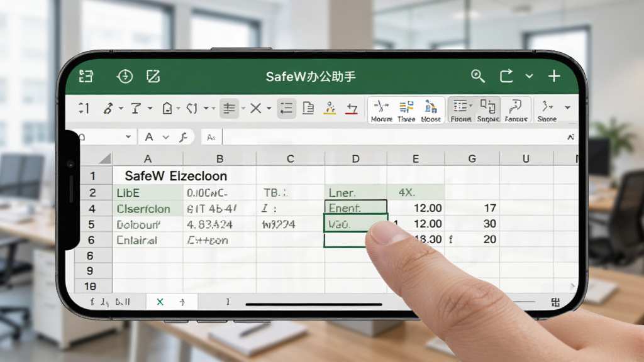Click cell with value 17
The width and height of the screenshot is (644, 362).
[x=472, y=208]
